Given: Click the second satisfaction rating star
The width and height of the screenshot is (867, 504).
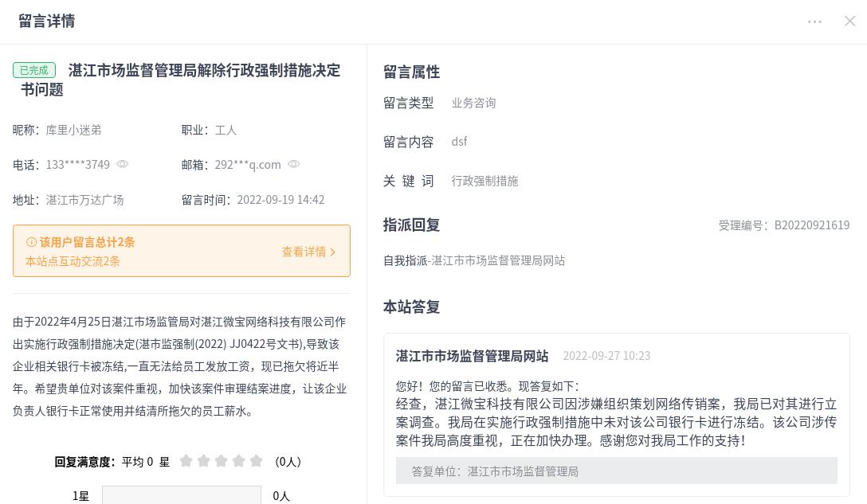Looking at the screenshot, I should click(x=204, y=461).
